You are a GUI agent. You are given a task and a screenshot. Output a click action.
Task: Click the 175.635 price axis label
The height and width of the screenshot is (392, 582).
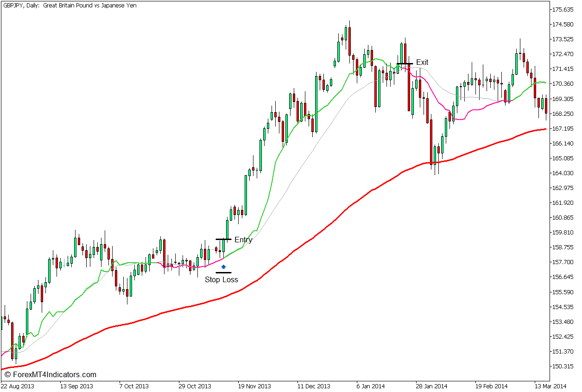pyautogui.click(x=562, y=9)
